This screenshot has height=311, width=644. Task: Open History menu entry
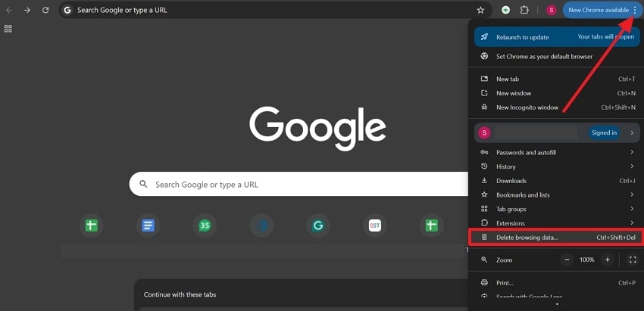pyautogui.click(x=558, y=166)
